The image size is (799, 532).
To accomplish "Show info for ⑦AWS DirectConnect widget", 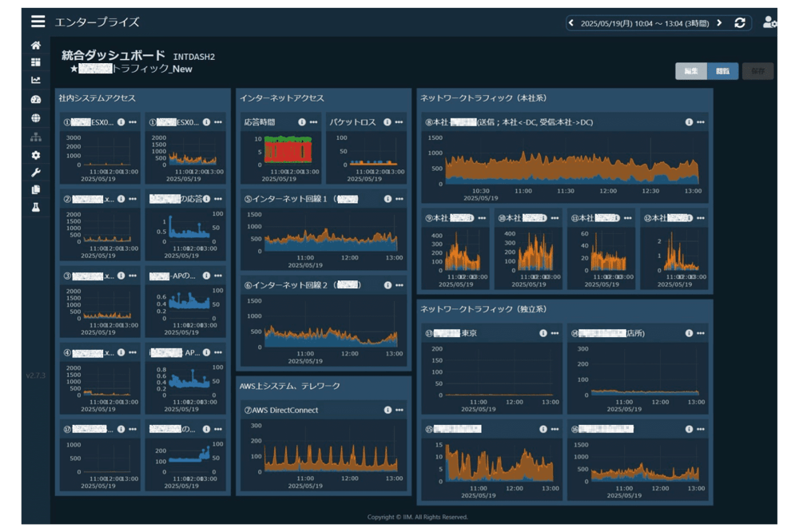I will (x=388, y=411).
